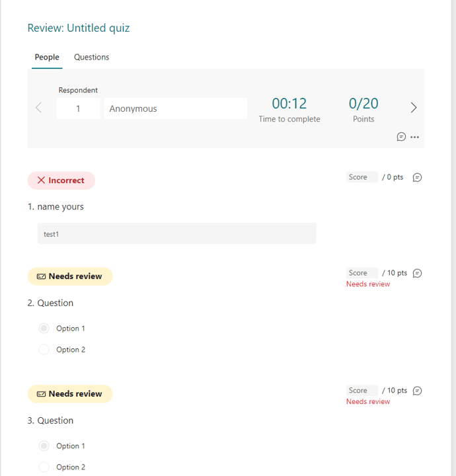Image resolution: width=456 pixels, height=476 pixels.
Task: Click the '2. Question' heading
Action: (50, 303)
